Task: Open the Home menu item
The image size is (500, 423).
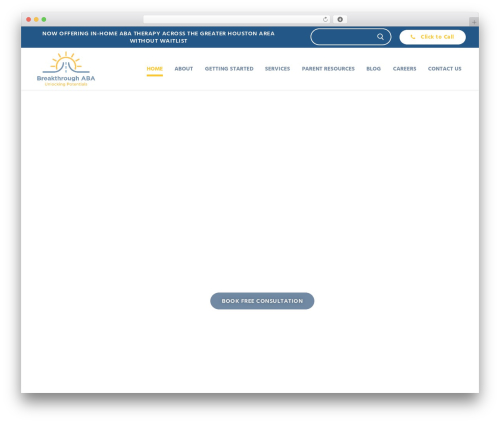Action: (x=155, y=69)
